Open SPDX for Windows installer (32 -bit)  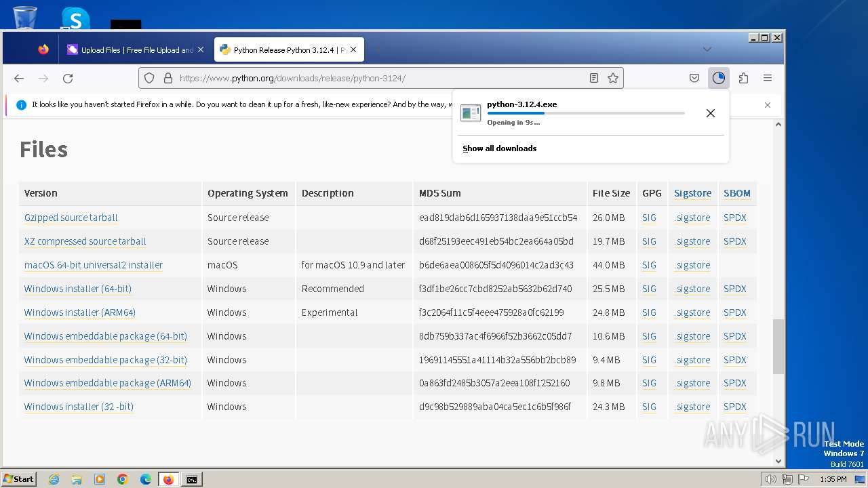735,407
